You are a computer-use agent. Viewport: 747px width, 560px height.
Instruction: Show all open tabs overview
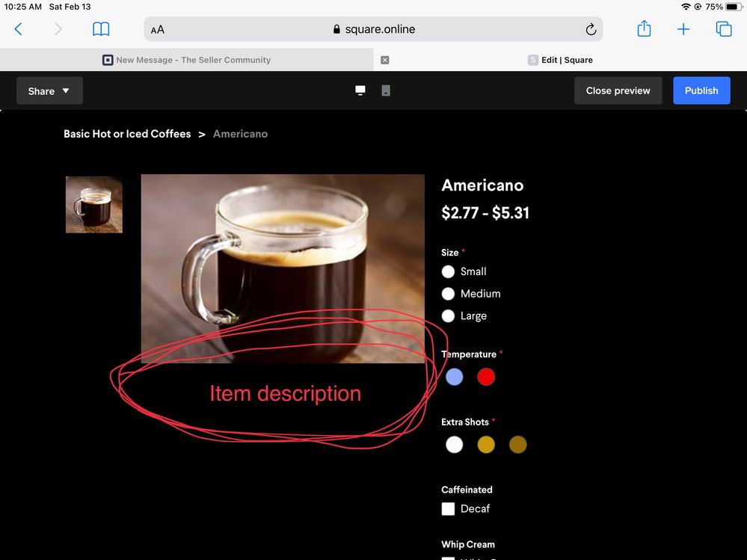(723, 29)
